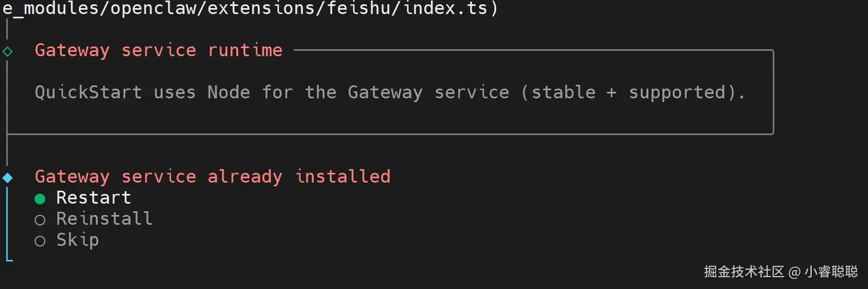The width and height of the screenshot is (868, 289).
Task: Select the Skip radio circle
Action: click(x=40, y=241)
